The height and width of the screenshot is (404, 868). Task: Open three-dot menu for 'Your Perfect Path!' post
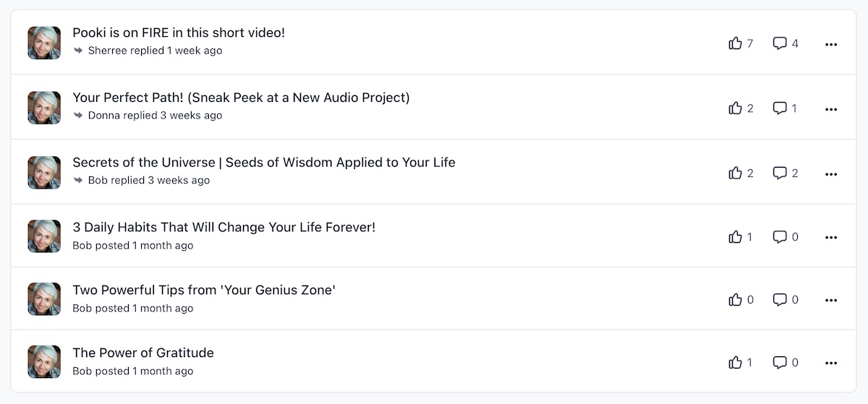click(x=831, y=109)
